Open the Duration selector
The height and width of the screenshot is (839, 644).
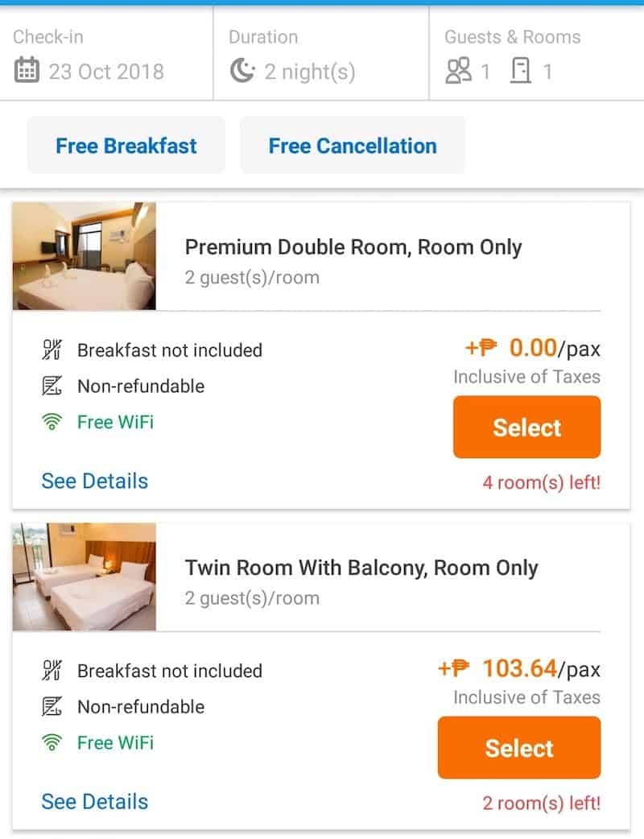click(x=320, y=55)
